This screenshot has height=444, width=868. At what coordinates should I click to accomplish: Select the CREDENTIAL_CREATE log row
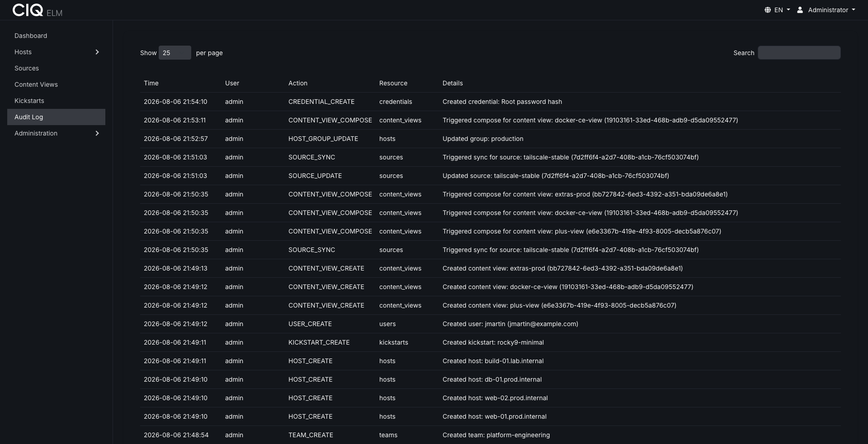coord(491,102)
